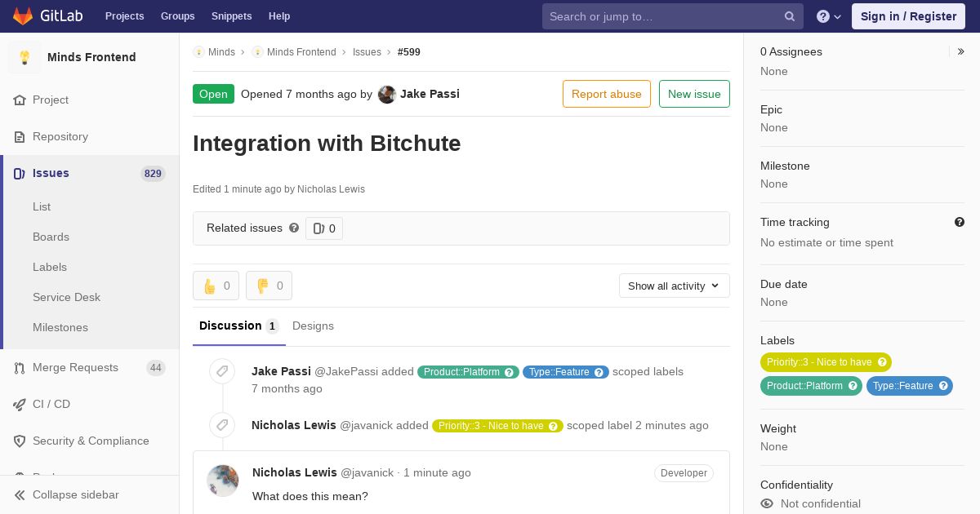
Task: Click the #599 breadcrumb link
Action: (x=409, y=52)
